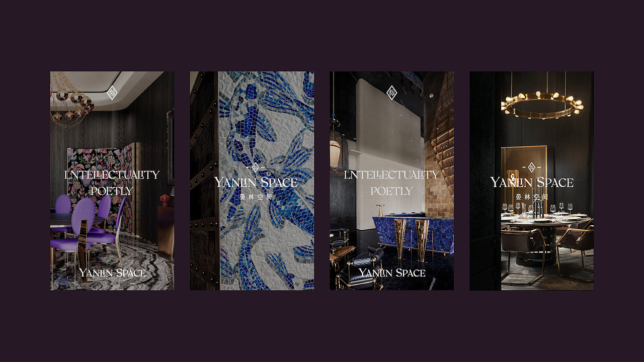Click the Chinese text 晏林空间 on the mosaic poster
Image resolution: width=644 pixels, height=362 pixels.
coord(256,197)
